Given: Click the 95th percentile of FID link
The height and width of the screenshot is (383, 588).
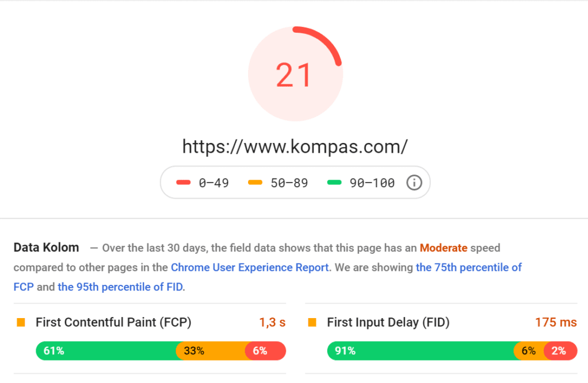Looking at the screenshot, I should coord(121,287).
